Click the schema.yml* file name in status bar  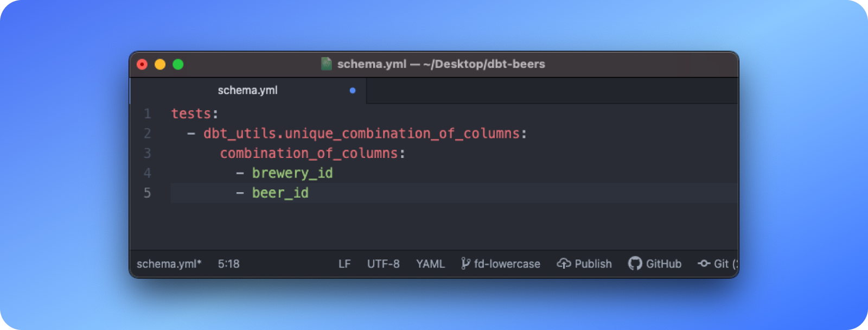169,264
